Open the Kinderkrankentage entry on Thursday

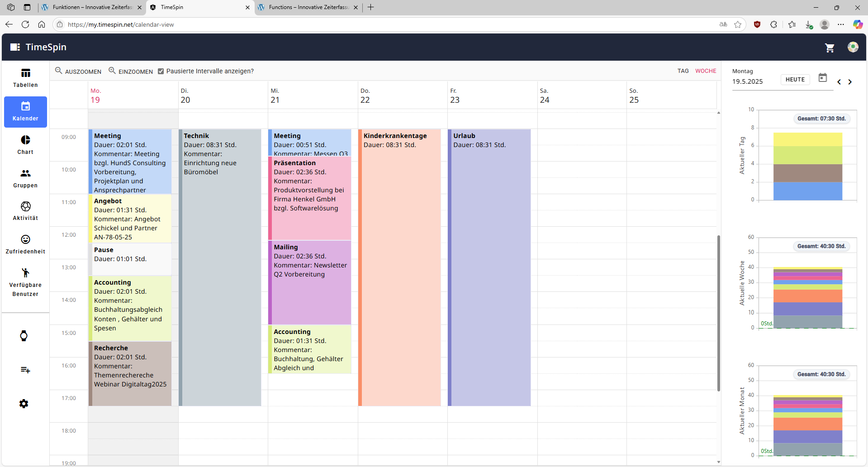(x=399, y=267)
